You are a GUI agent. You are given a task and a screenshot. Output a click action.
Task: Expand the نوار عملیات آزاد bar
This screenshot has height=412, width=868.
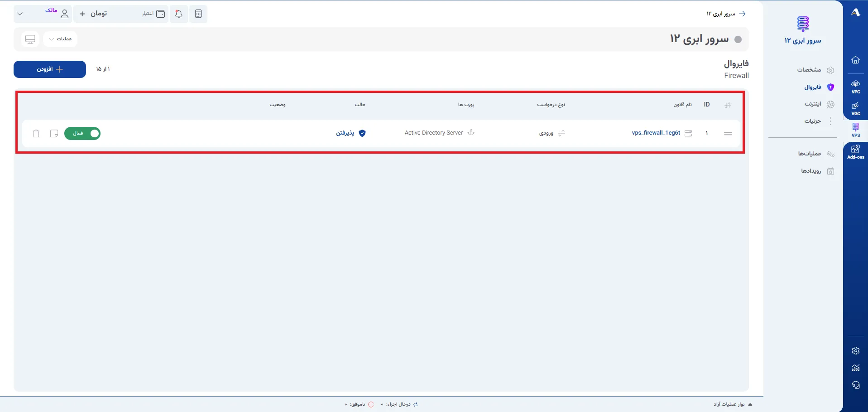click(733, 404)
